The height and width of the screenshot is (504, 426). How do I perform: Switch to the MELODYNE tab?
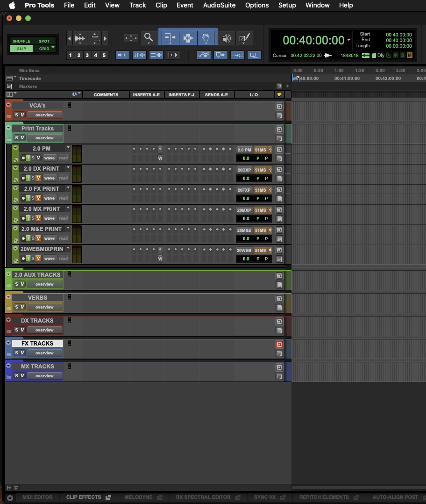138,497
